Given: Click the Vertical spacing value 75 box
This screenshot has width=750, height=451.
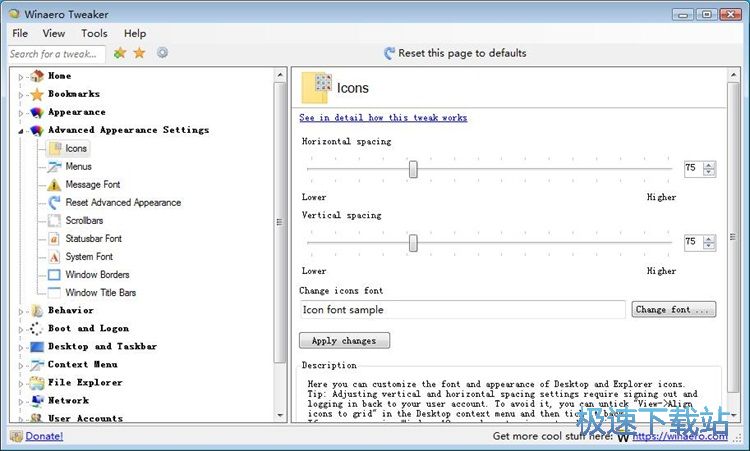Looking at the screenshot, I should pyautogui.click(x=694, y=242).
